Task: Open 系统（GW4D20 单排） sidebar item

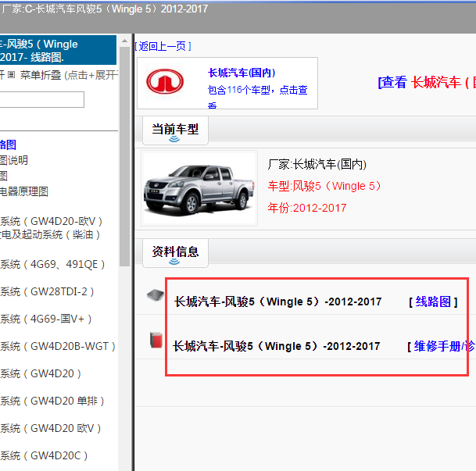Action: click(52, 401)
